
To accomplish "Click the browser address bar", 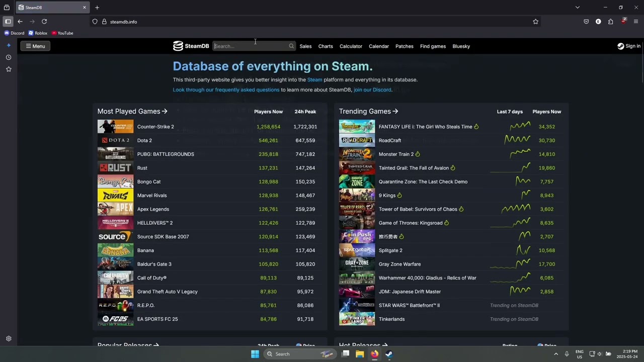I will [317, 22].
